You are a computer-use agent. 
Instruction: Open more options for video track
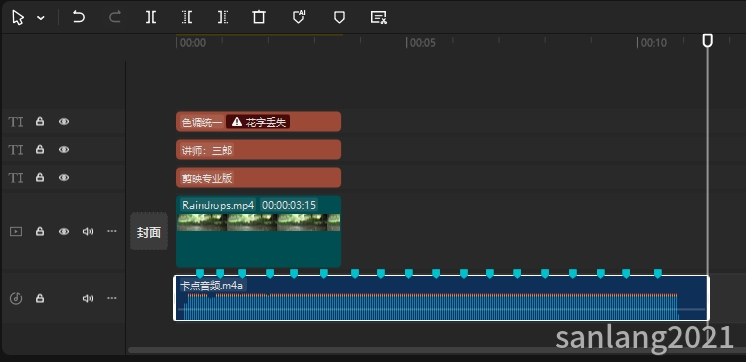click(x=112, y=231)
